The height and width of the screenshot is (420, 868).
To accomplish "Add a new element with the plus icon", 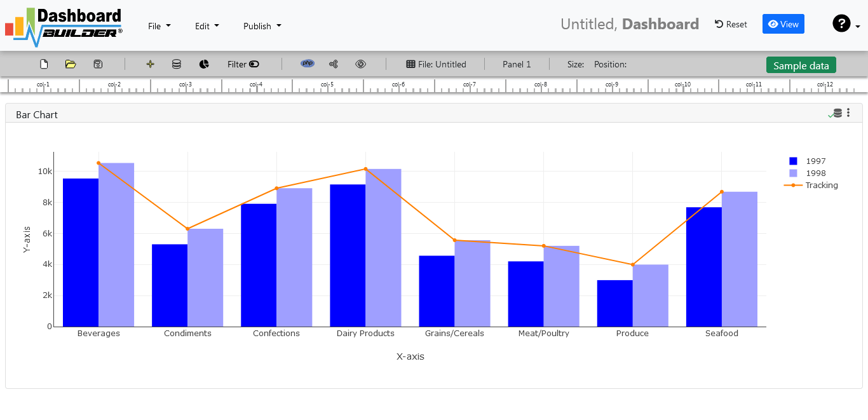I will pos(150,64).
